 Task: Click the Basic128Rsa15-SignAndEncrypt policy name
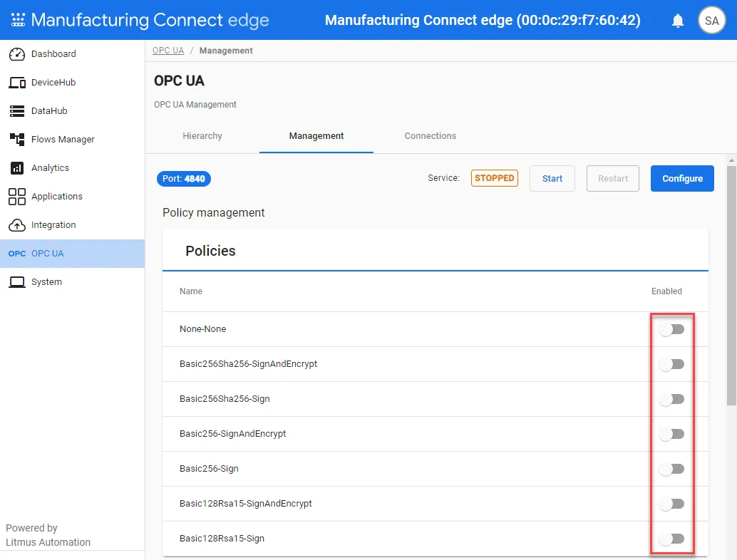click(x=245, y=504)
